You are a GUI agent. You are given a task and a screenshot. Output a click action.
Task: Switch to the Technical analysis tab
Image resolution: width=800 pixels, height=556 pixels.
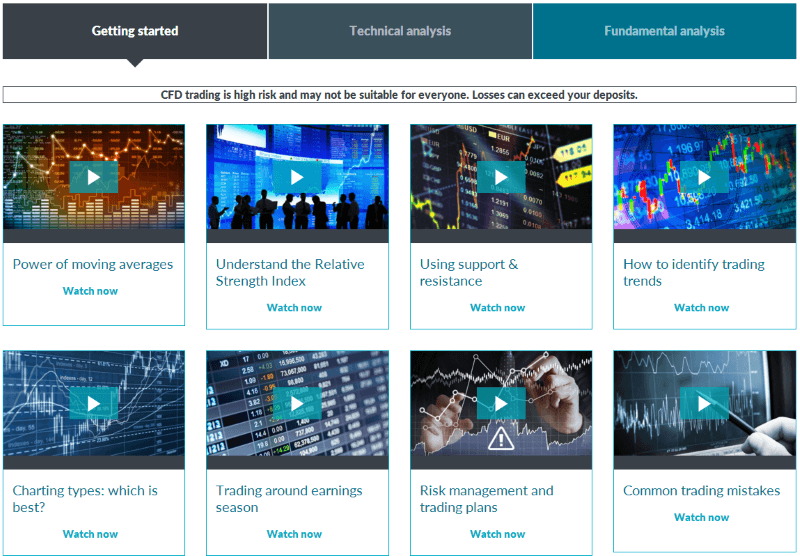point(400,31)
